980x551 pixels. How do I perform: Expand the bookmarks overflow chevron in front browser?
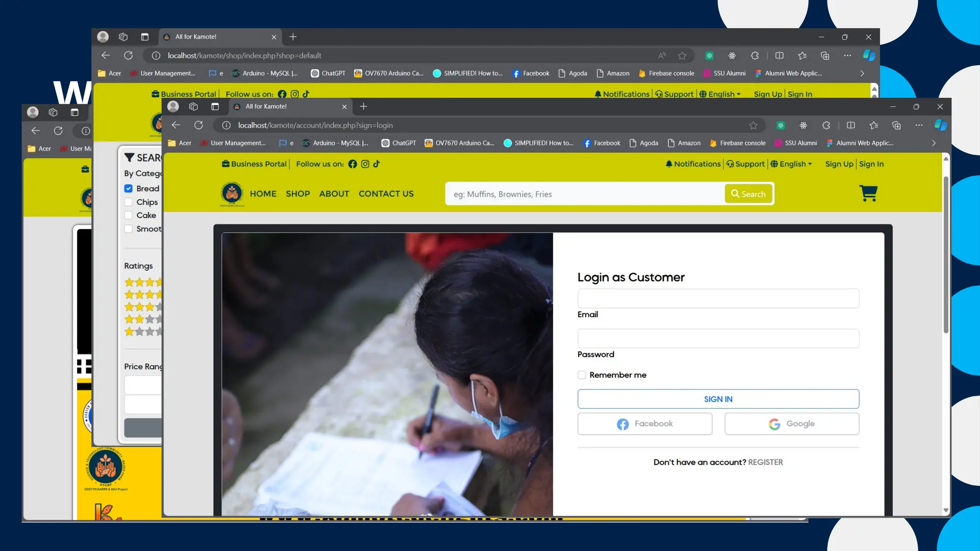pyautogui.click(x=934, y=143)
